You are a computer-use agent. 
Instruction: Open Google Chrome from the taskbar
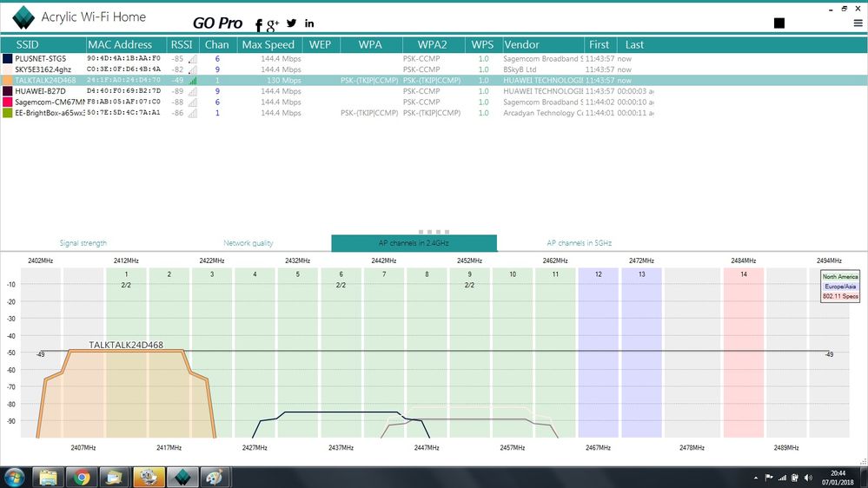(x=82, y=477)
